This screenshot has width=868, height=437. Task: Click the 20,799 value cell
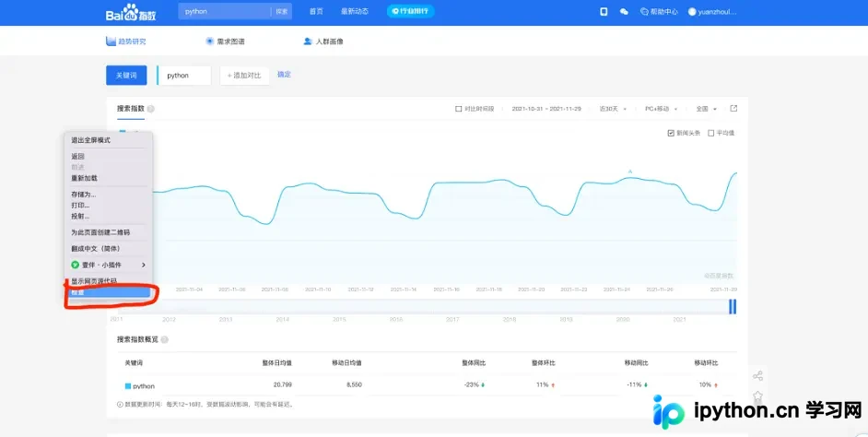tap(282, 385)
